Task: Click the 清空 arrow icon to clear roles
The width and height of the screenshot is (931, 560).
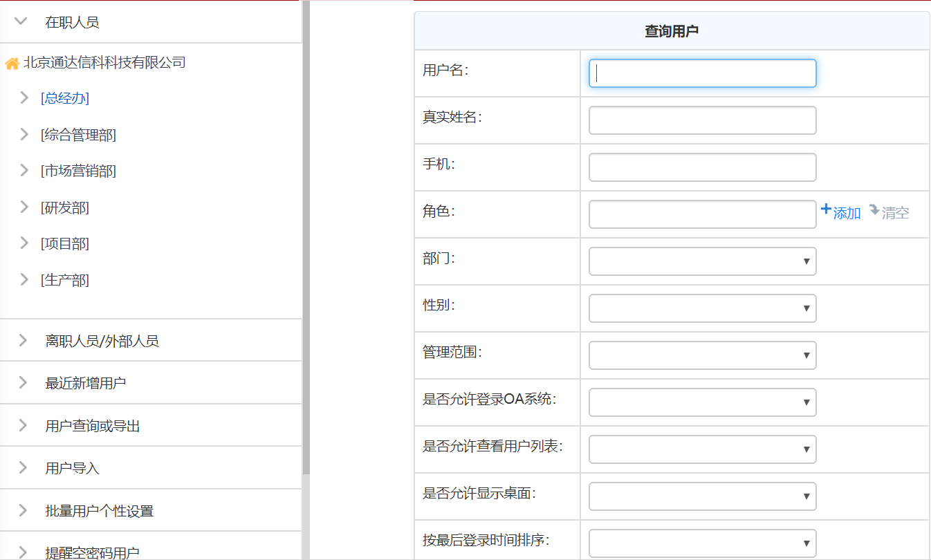Action: tap(874, 210)
